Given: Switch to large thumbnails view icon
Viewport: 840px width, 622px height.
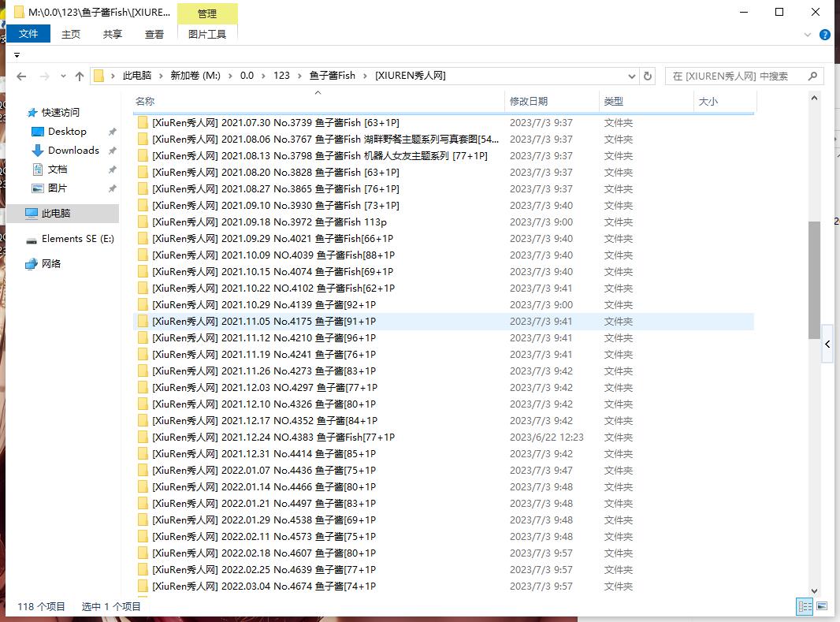Looking at the screenshot, I should pos(822,606).
